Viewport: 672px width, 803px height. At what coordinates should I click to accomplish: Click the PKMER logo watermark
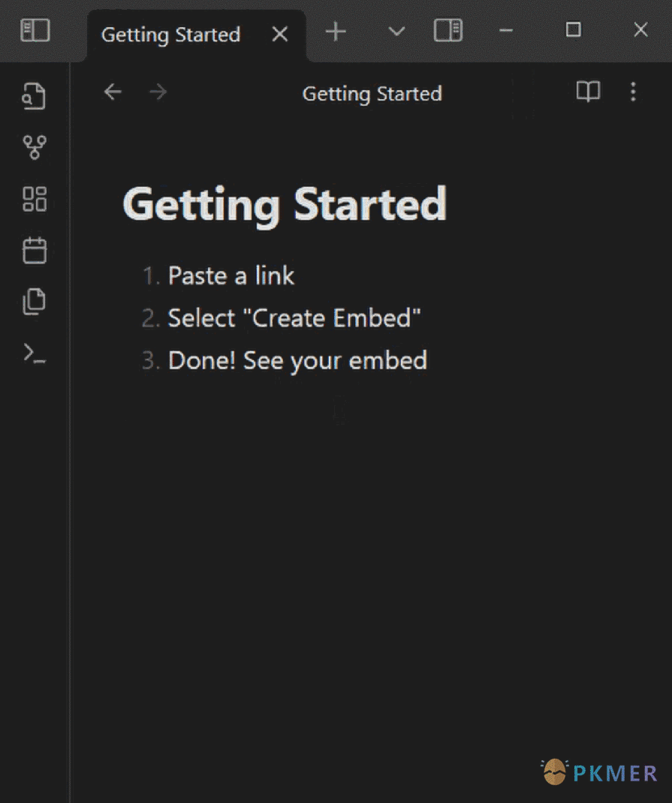[x=599, y=772]
